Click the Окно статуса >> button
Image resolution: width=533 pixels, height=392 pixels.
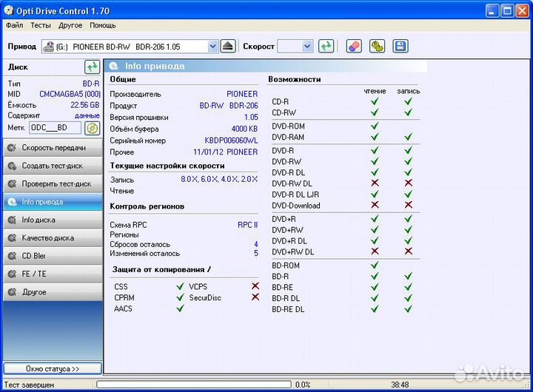(52, 368)
